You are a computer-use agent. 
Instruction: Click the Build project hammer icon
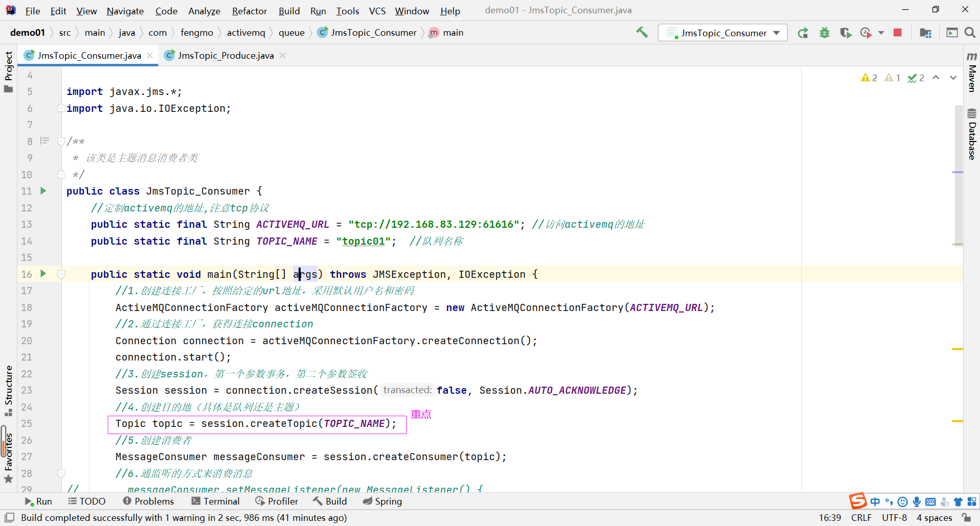[642, 33]
